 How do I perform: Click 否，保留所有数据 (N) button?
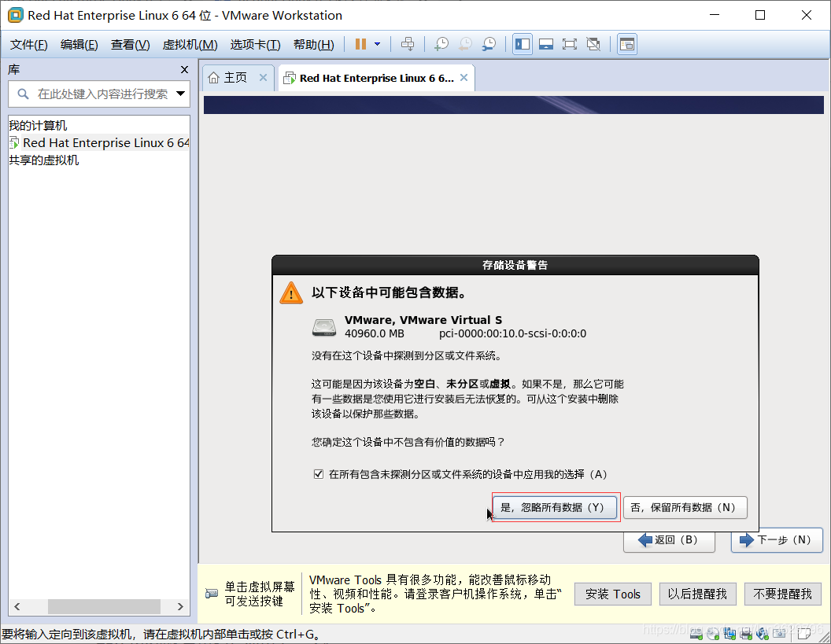[x=685, y=507]
